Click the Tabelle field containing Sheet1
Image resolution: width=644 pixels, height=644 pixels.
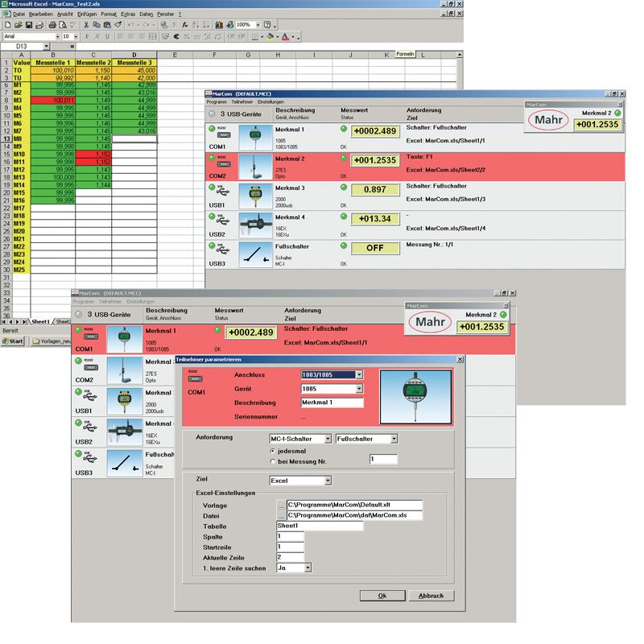pyautogui.click(x=320, y=526)
